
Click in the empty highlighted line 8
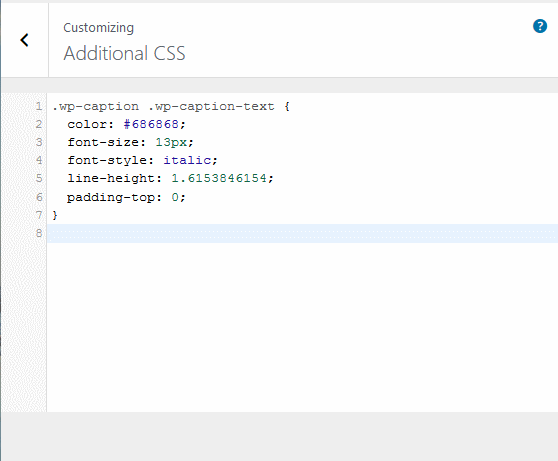(302, 234)
